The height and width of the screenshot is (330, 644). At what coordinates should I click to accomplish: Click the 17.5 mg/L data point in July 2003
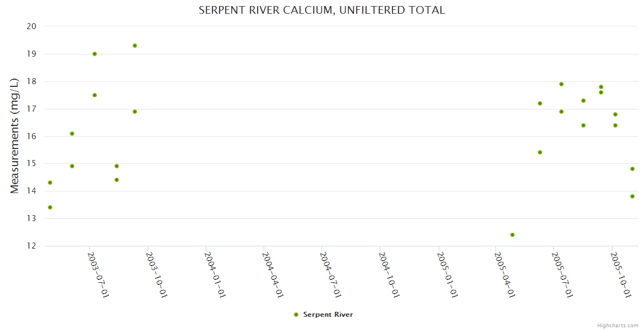click(x=95, y=95)
